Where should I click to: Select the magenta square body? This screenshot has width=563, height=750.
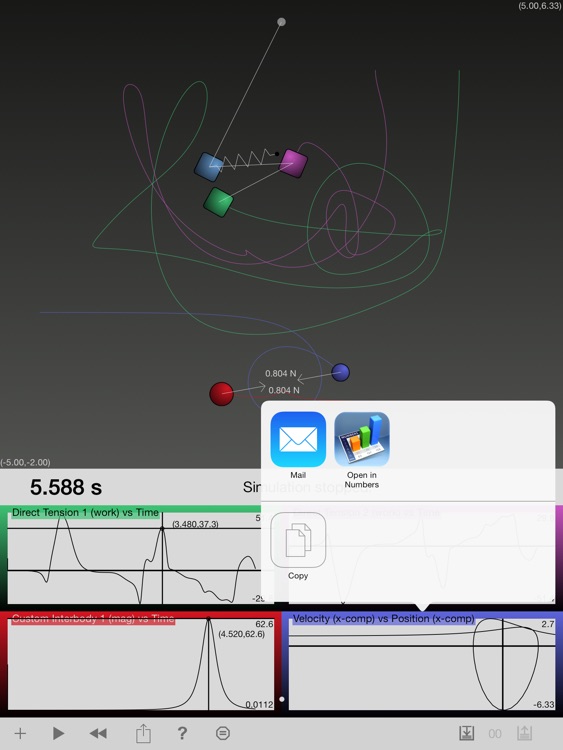click(293, 163)
